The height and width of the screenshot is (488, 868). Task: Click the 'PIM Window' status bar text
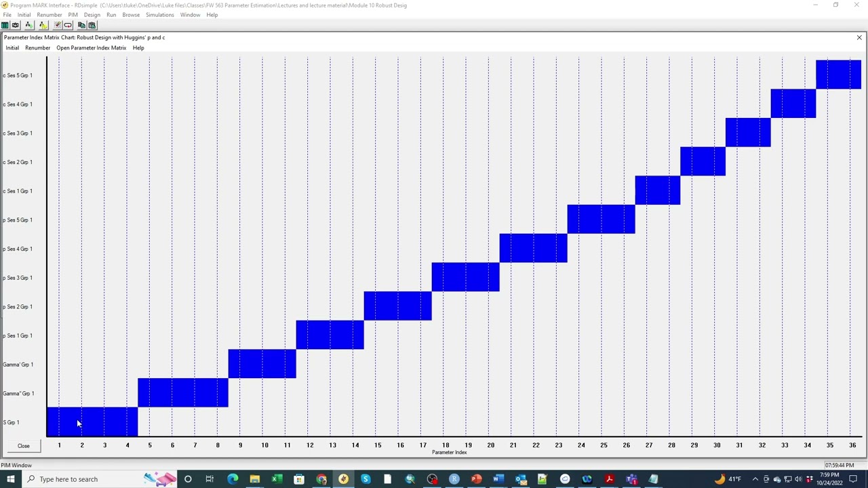click(16, 466)
